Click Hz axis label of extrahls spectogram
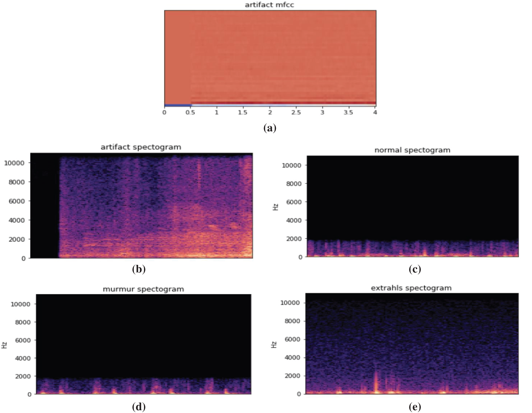532x413 pixels. tap(274, 345)
